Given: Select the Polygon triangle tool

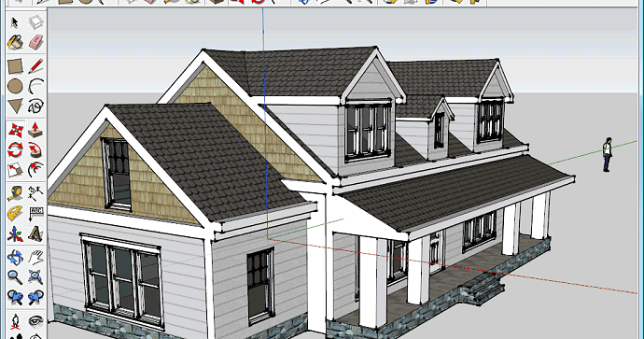Looking at the screenshot, I should [15, 106].
